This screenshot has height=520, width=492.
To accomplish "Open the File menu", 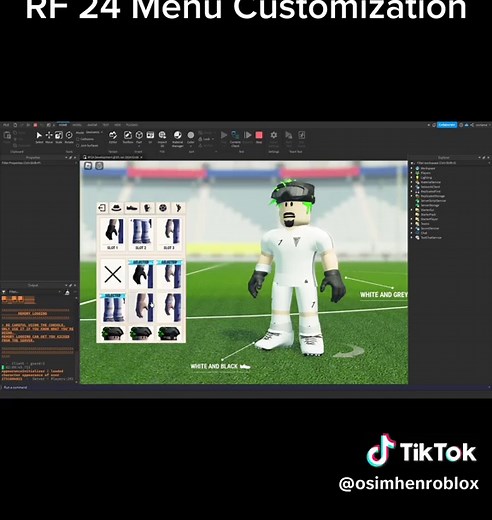I will pyautogui.click(x=6, y=125).
